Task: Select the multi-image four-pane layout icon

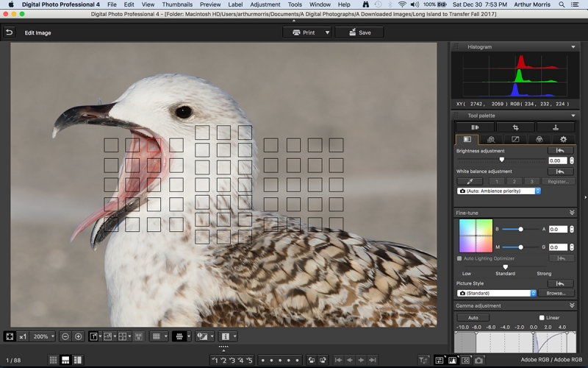Action: click(x=122, y=336)
